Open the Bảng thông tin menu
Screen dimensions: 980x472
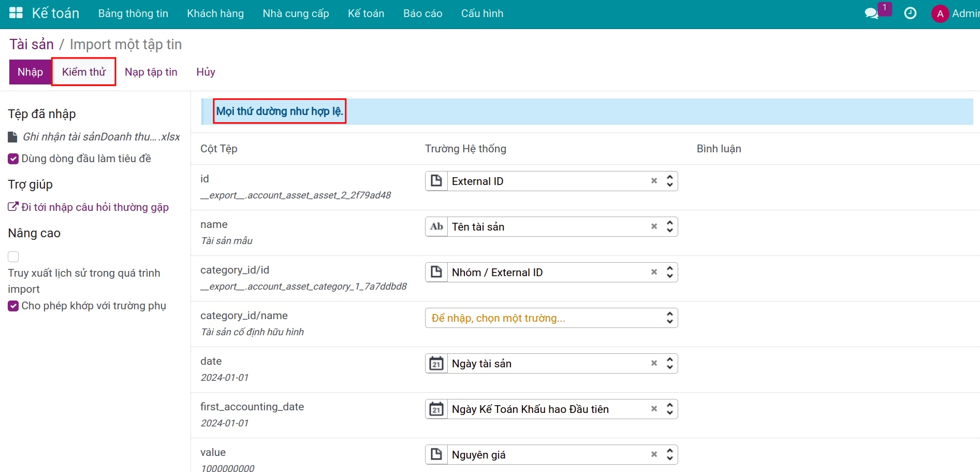[x=133, y=13]
